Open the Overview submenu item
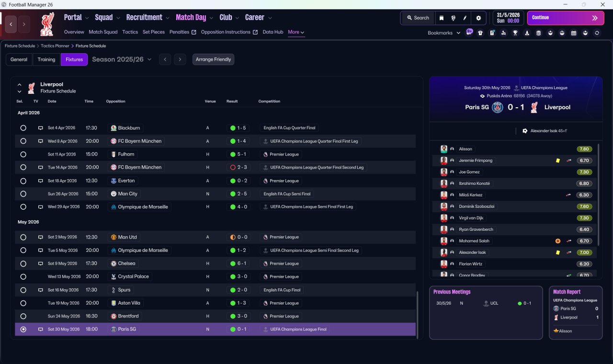This screenshot has height=364, width=613. (x=74, y=32)
